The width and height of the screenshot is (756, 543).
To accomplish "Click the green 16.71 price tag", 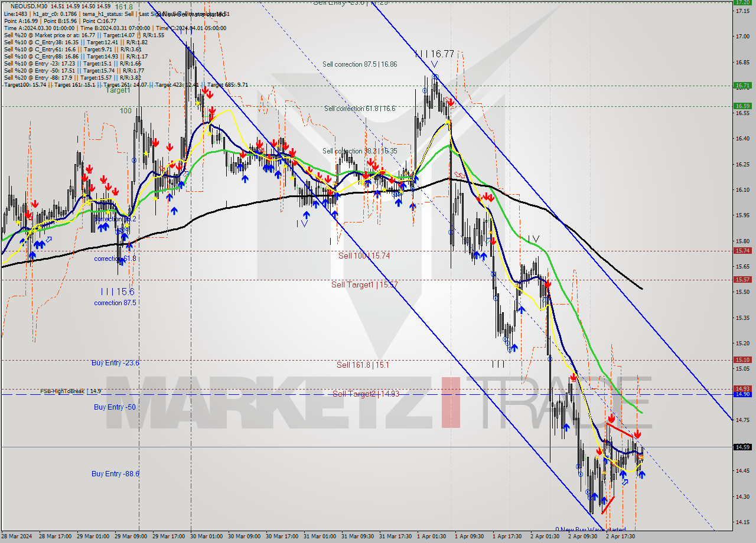I will pyautogui.click(x=742, y=85).
